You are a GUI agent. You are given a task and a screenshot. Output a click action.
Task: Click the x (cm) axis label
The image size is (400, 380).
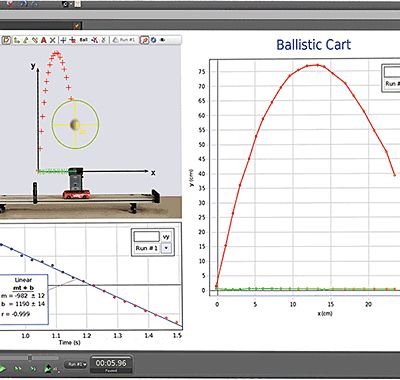325,313
